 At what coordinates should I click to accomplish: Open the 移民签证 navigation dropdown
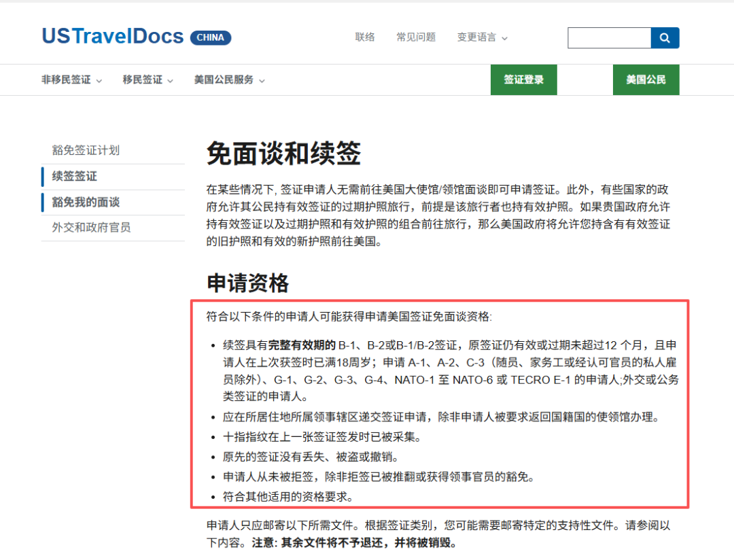[147, 80]
